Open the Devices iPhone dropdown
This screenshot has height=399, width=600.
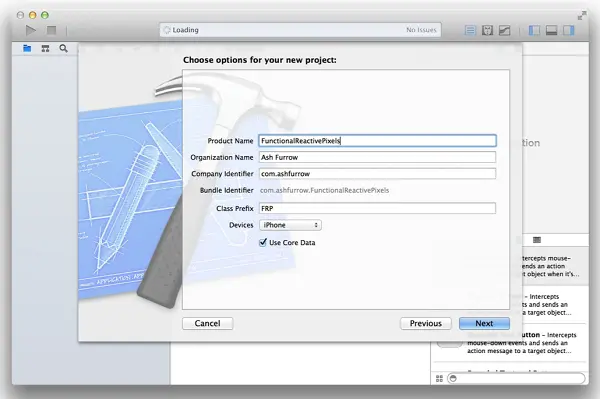coord(290,225)
